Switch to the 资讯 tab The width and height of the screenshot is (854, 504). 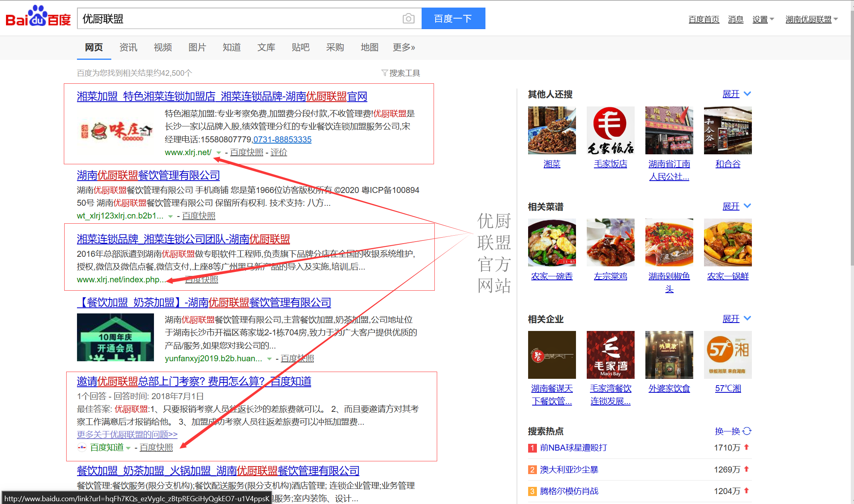pyautogui.click(x=128, y=47)
